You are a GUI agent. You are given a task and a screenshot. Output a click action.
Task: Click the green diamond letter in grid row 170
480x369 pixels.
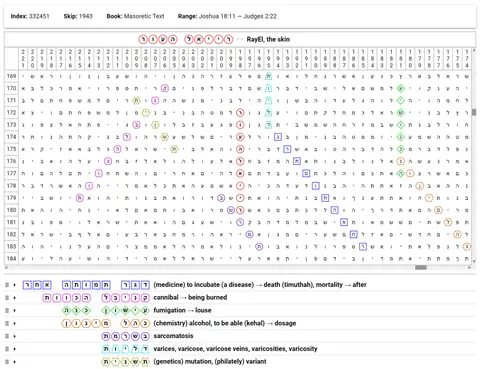(401, 88)
